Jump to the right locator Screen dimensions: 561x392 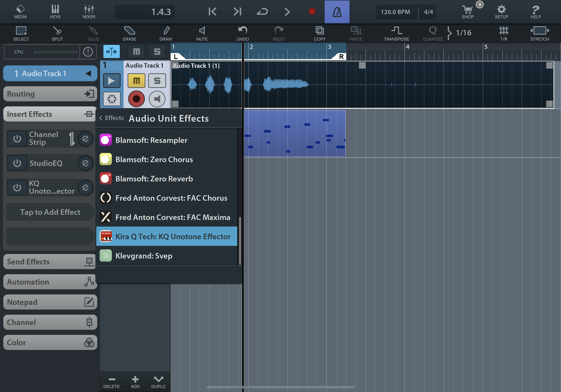[237, 12]
